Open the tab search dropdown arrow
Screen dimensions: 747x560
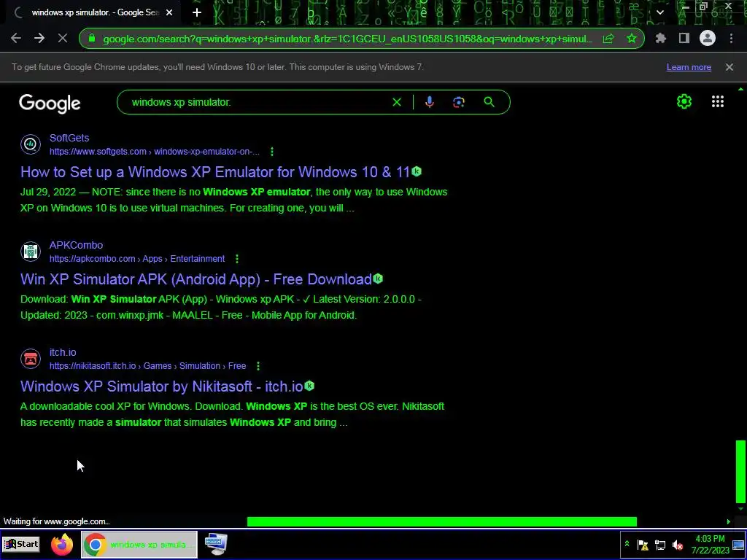pyautogui.click(x=659, y=13)
